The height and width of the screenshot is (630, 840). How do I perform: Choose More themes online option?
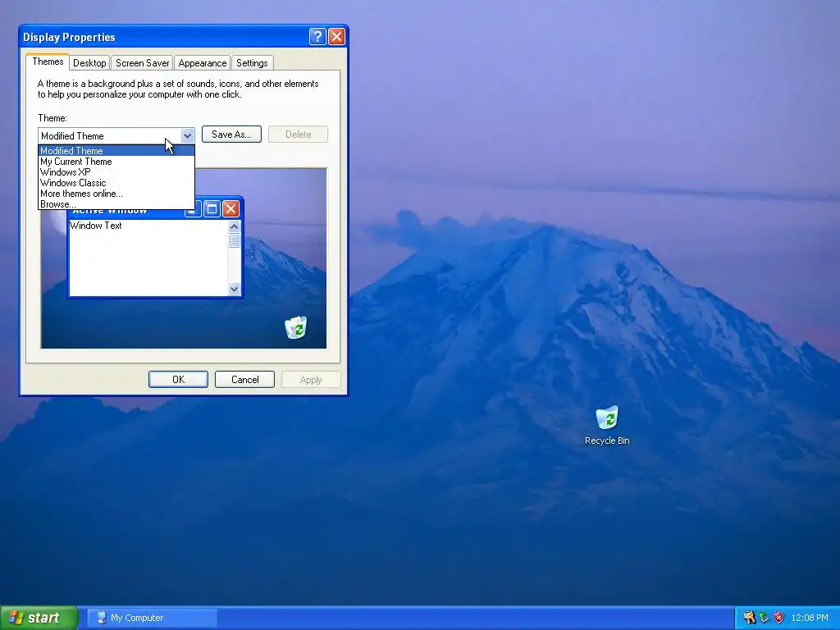(x=116, y=194)
